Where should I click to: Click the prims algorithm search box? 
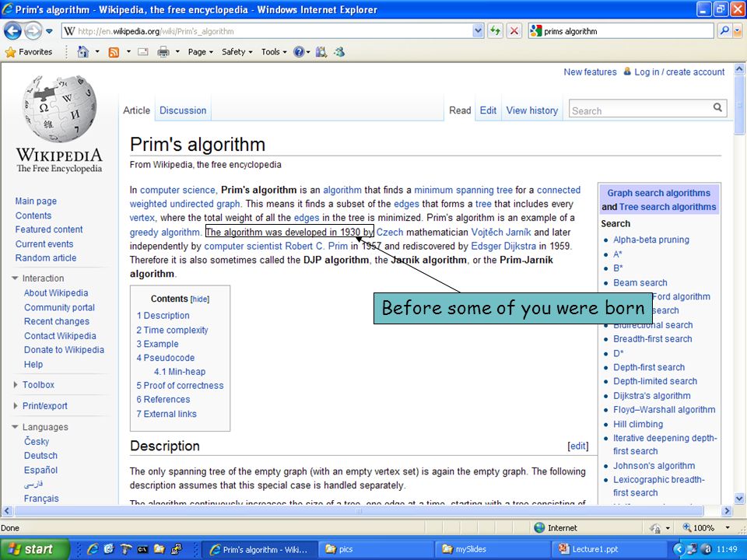click(621, 31)
